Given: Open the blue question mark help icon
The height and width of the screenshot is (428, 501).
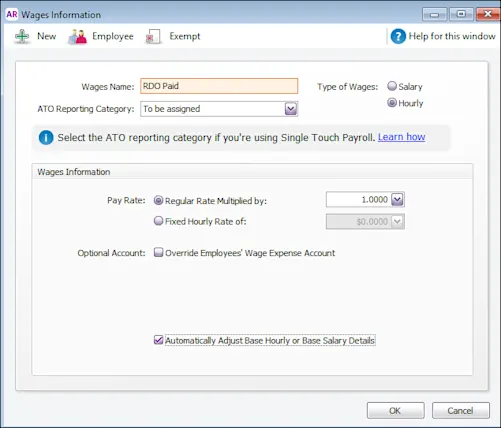Looking at the screenshot, I should pos(398,36).
